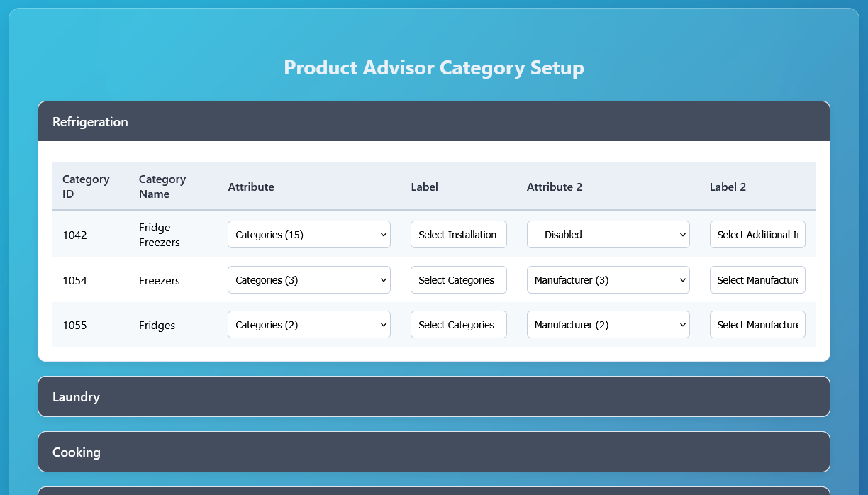The image size is (868, 495).
Task: Open the Categories (3) dropdown for Freezers
Action: coord(308,280)
